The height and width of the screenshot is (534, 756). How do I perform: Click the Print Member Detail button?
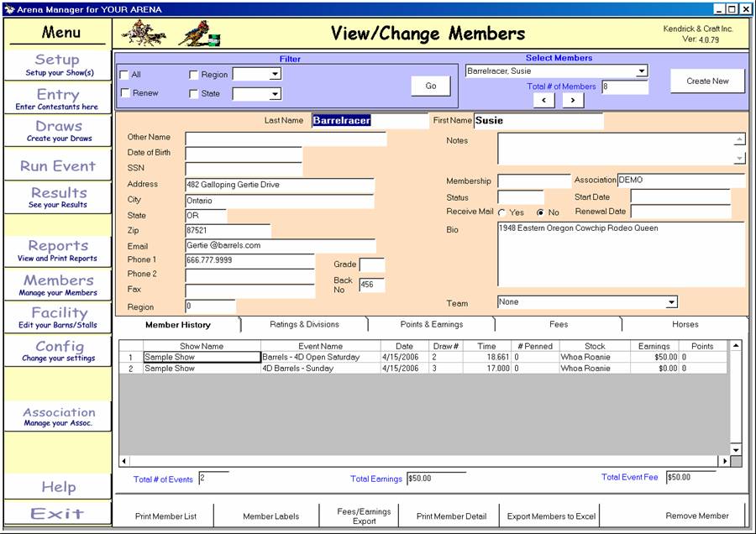(451, 516)
